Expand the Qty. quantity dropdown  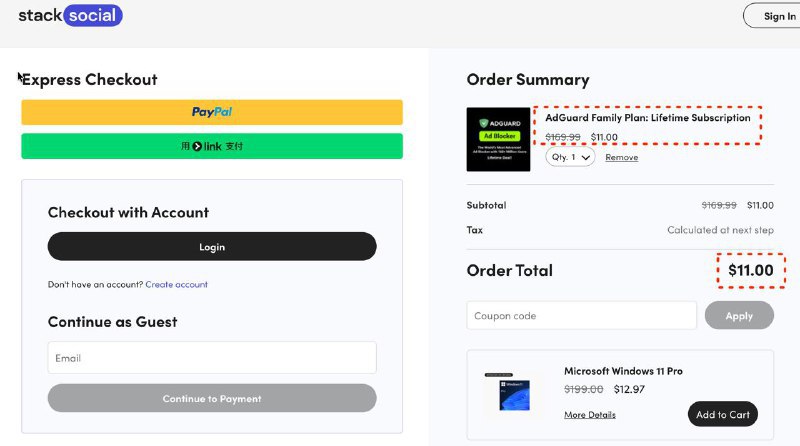coord(570,157)
